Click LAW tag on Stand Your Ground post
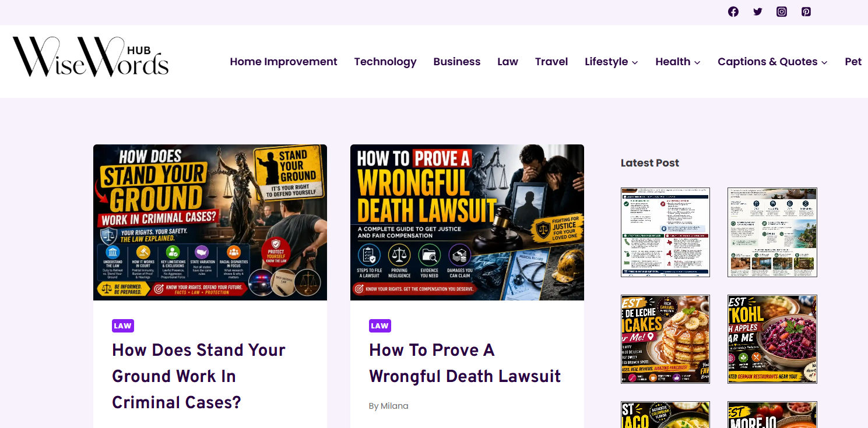Image resolution: width=868 pixels, height=428 pixels. pyautogui.click(x=123, y=326)
